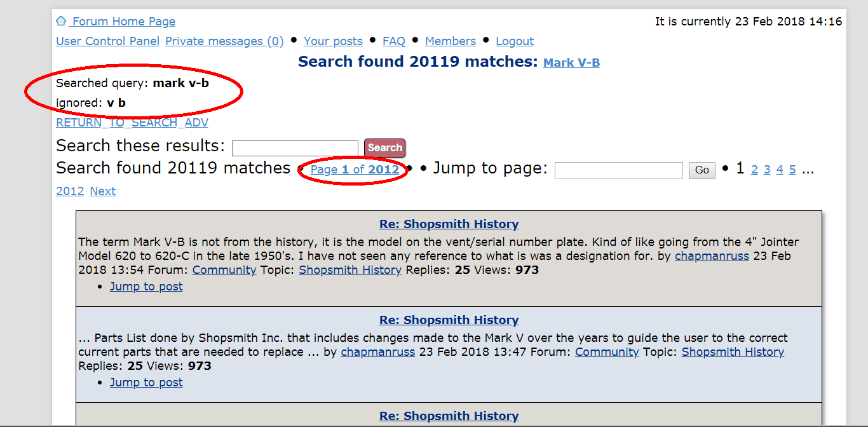Go to results page 3
The image size is (868, 427).
click(x=767, y=170)
